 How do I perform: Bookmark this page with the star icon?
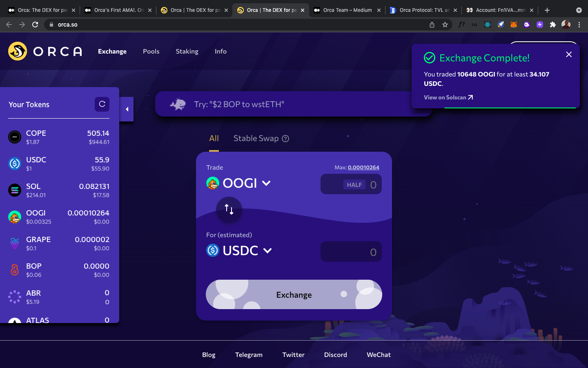(445, 25)
